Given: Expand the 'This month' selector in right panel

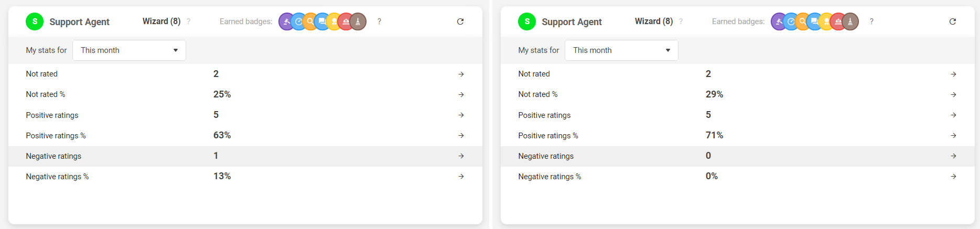Looking at the screenshot, I should point(621,50).
